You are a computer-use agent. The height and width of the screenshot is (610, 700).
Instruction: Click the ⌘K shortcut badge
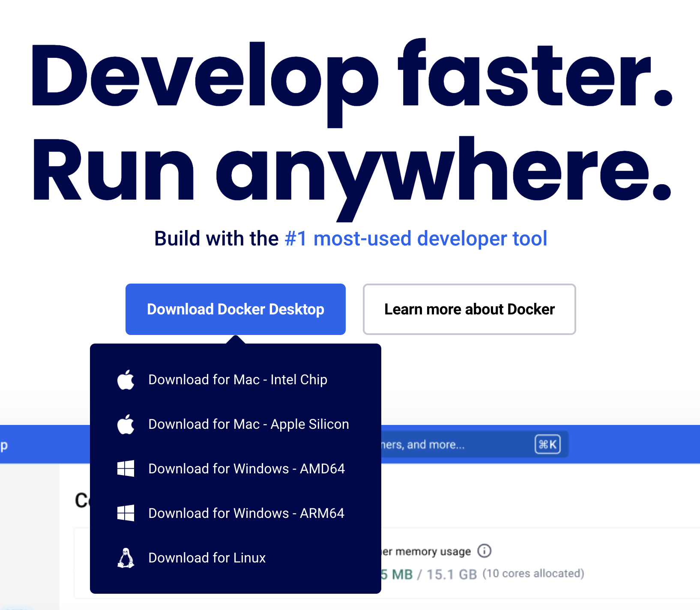point(547,444)
